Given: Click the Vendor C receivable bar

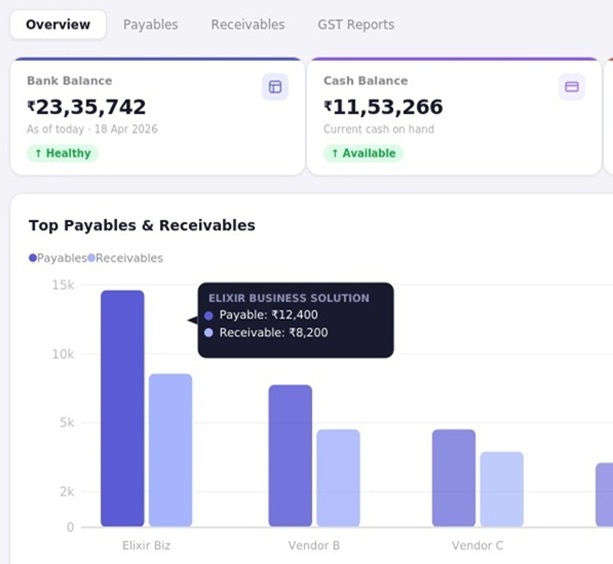Looking at the screenshot, I should tap(502, 489).
